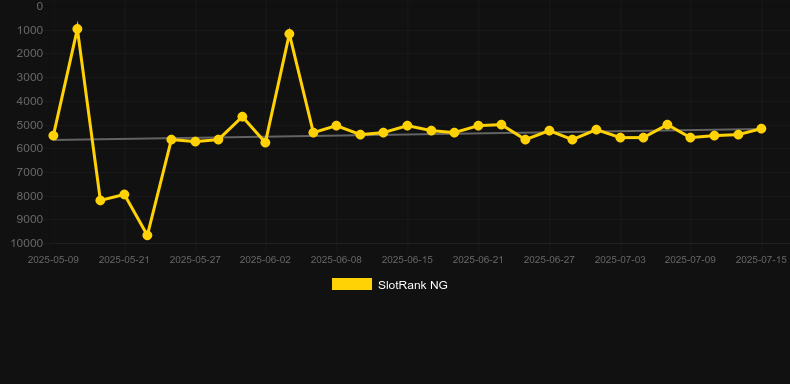790x384 pixels.
Task: Select the data point near 8200 after the first peak
Action: point(100,201)
